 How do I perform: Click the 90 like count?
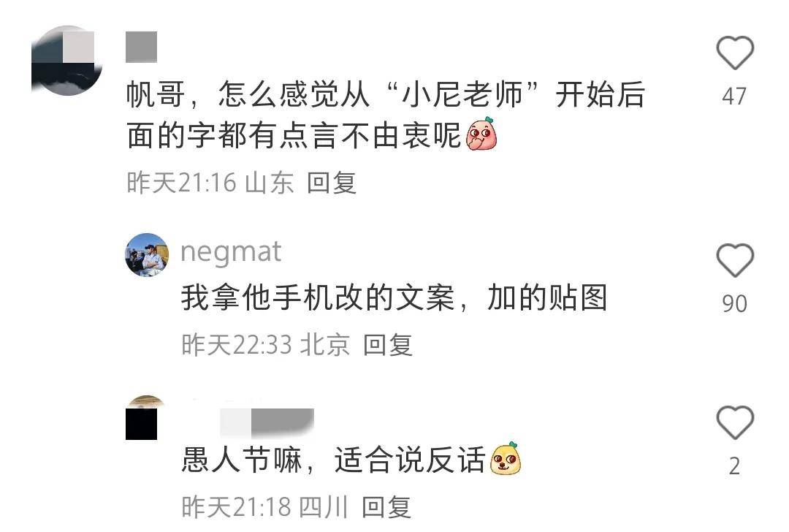(735, 303)
